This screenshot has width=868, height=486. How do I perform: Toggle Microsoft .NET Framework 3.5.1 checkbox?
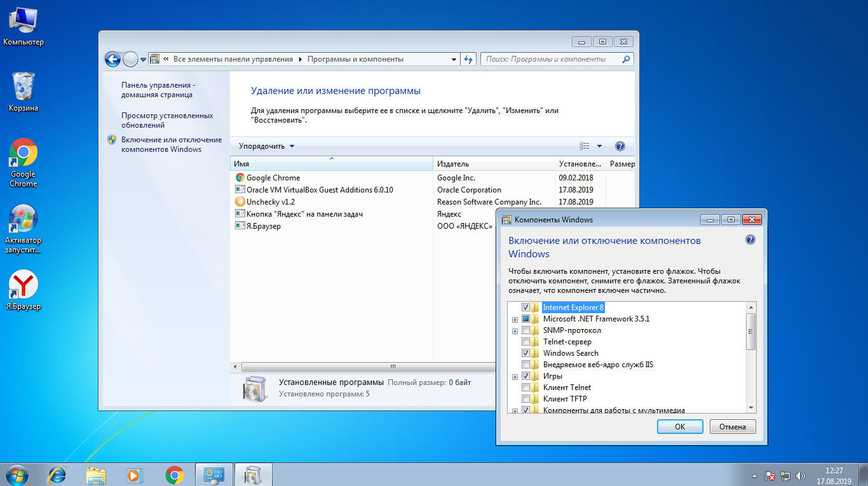pyautogui.click(x=526, y=319)
